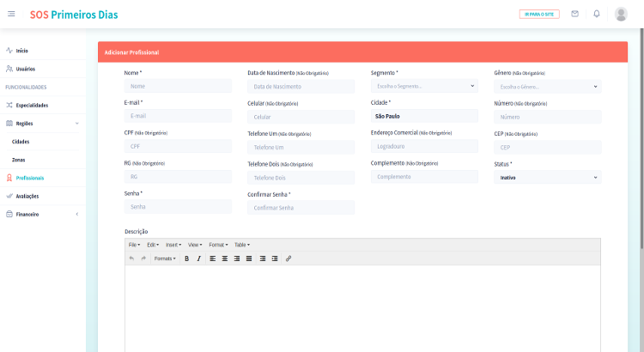This screenshot has height=352, width=644.
Task: Click the Financeiro wallet icon
Action: (x=9, y=214)
